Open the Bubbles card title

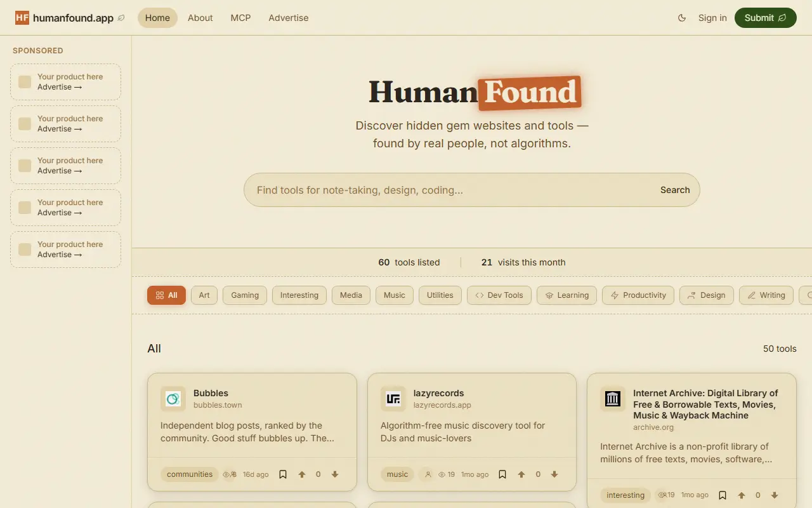(x=211, y=393)
